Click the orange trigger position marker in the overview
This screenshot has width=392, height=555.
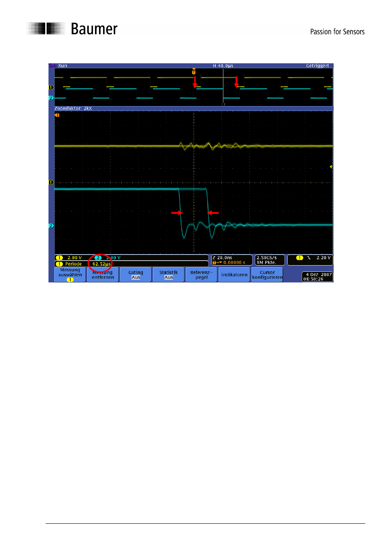(194, 72)
